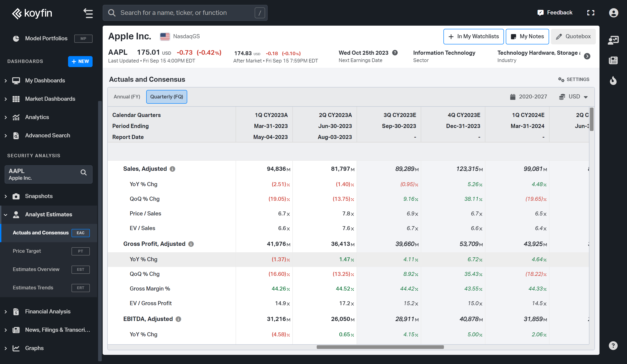Toggle the EAC badge on Actuals
Screen dimensions: 627x364
pos(81,233)
